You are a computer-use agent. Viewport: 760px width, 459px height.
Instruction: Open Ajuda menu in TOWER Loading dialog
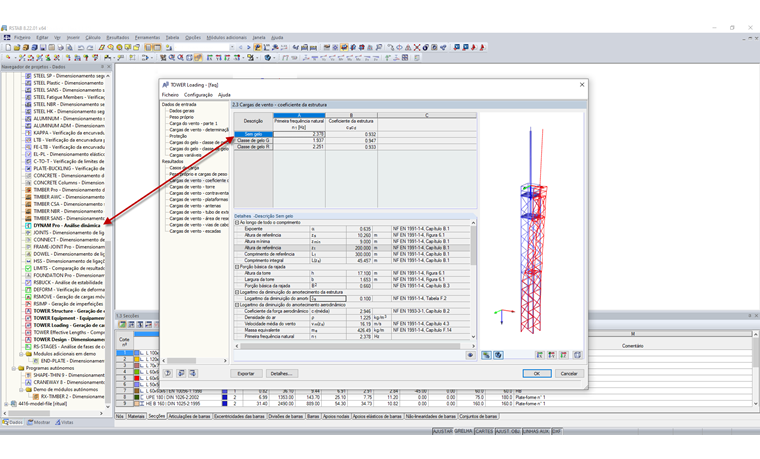[224, 95]
